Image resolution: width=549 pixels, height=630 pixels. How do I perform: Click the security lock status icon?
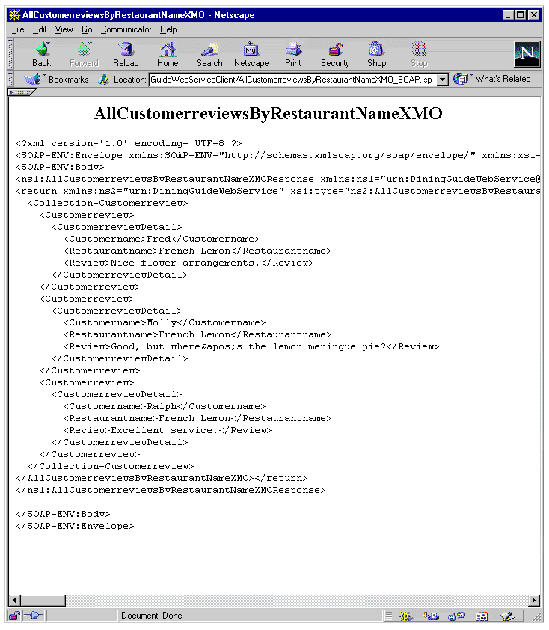point(14,616)
